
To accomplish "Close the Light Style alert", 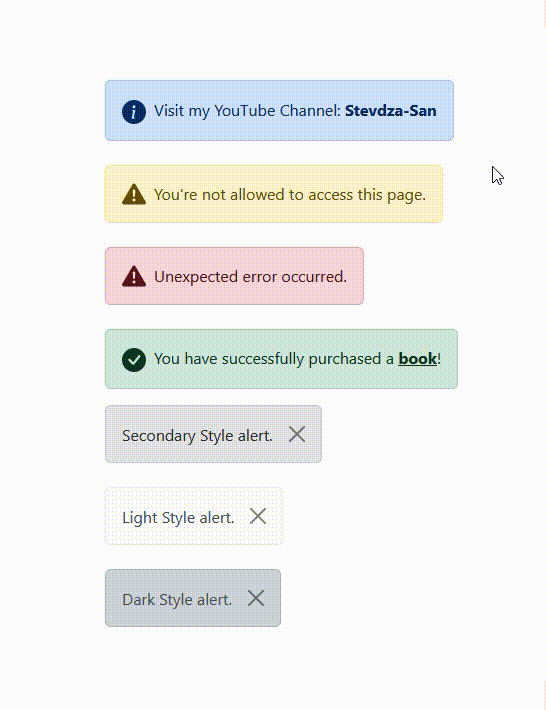I will pyautogui.click(x=258, y=516).
